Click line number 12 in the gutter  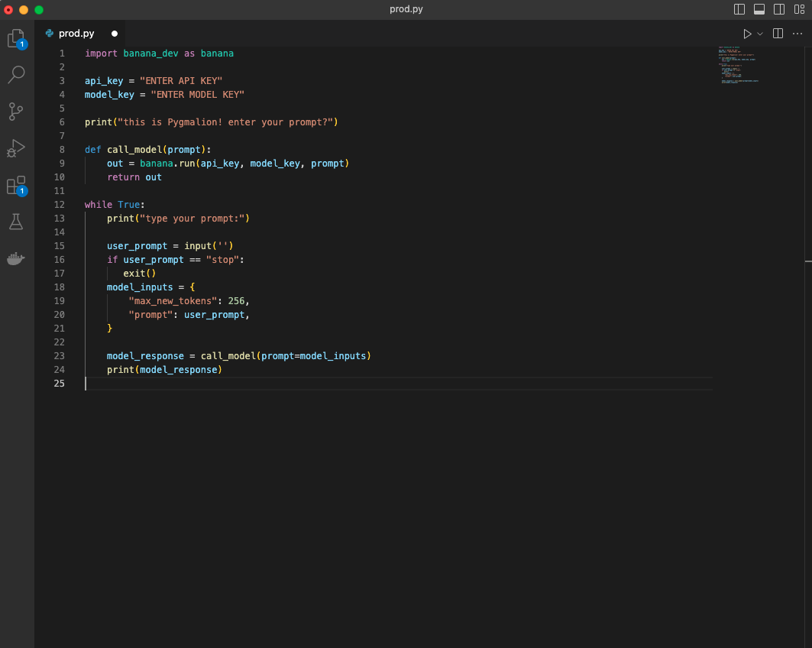pyautogui.click(x=60, y=205)
